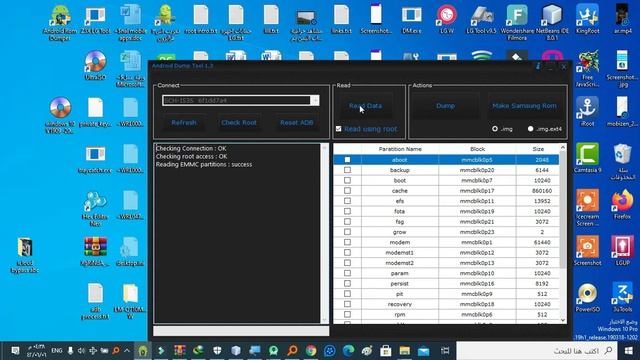Open the iRoot desktop shortcut
Screen dimensions: 640x360
point(587,111)
